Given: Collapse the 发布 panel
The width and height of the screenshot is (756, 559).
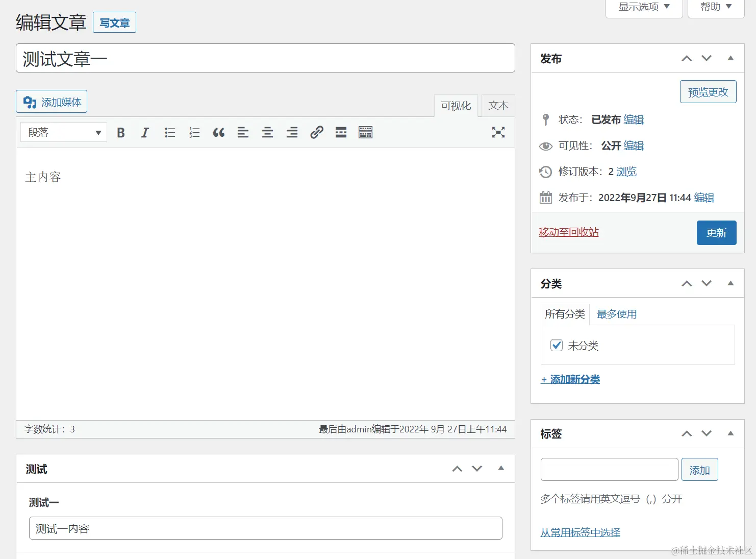Looking at the screenshot, I should pyautogui.click(x=730, y=59).
